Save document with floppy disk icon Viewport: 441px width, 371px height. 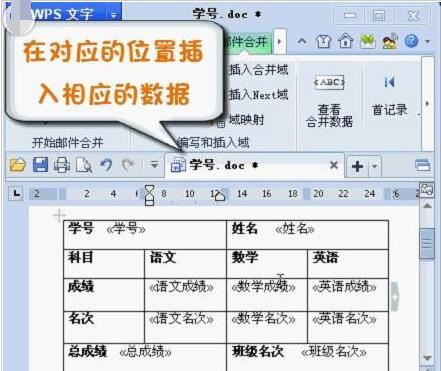point(40,165)
